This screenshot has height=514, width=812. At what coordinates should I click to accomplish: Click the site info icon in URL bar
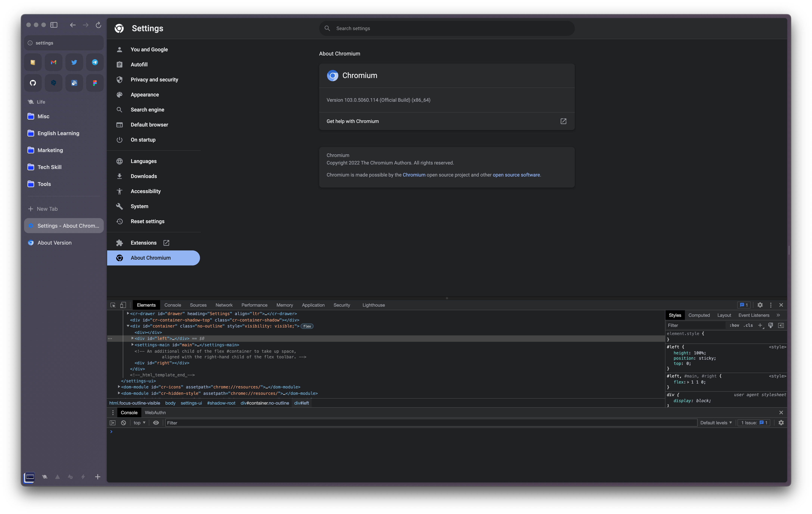point(30,43)
